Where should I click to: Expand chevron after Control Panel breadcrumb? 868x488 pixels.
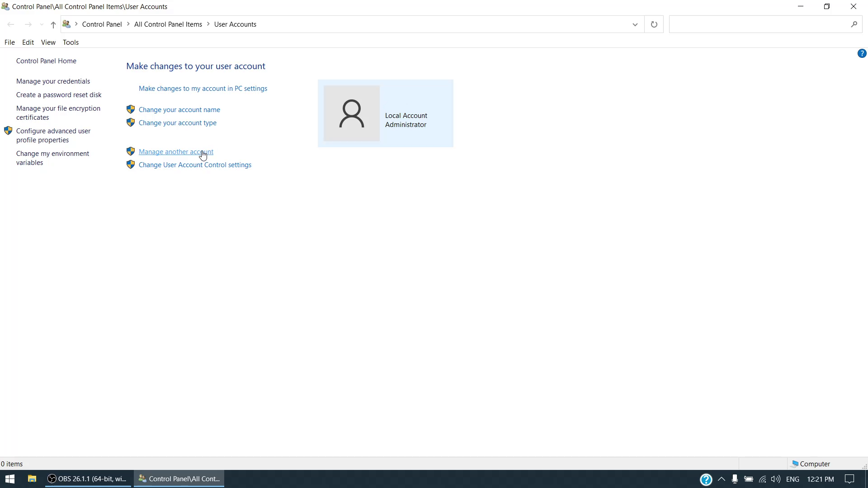(x=128, y=24)
